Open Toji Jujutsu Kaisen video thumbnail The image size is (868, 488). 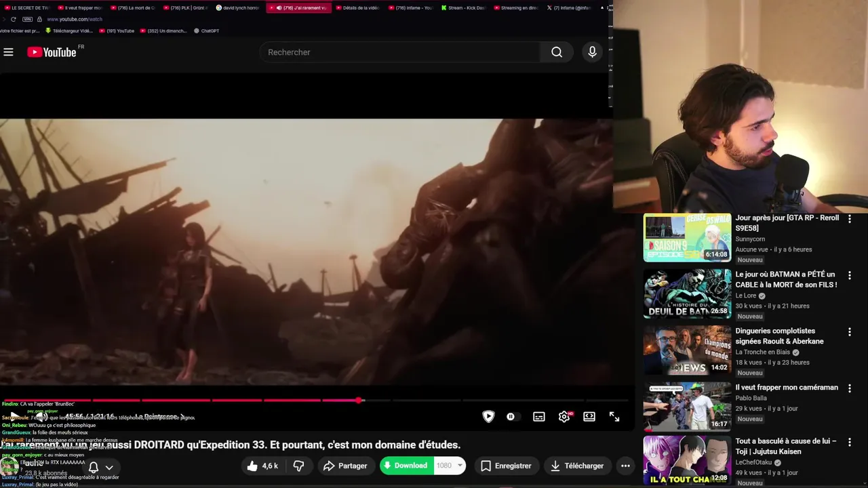click(x=687, y=460)
